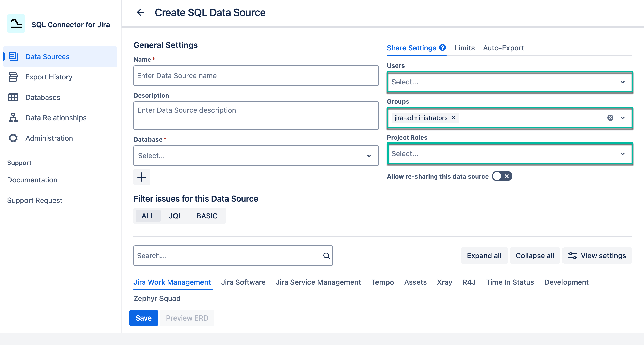Click the Administration gear icon
644x345 pixels.
click(x=13, y=138)
